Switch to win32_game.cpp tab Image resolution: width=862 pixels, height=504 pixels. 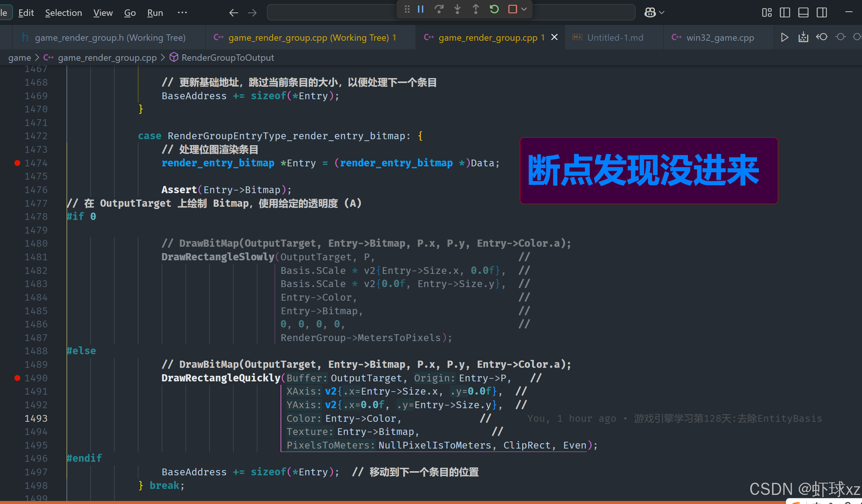click(x=720, y=38)
